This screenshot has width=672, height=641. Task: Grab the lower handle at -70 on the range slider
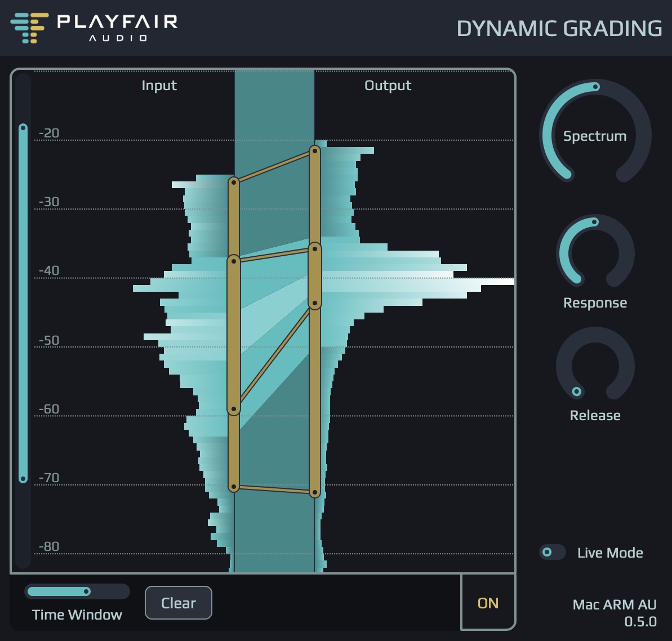pyautogui.click(x=22, y=478)
